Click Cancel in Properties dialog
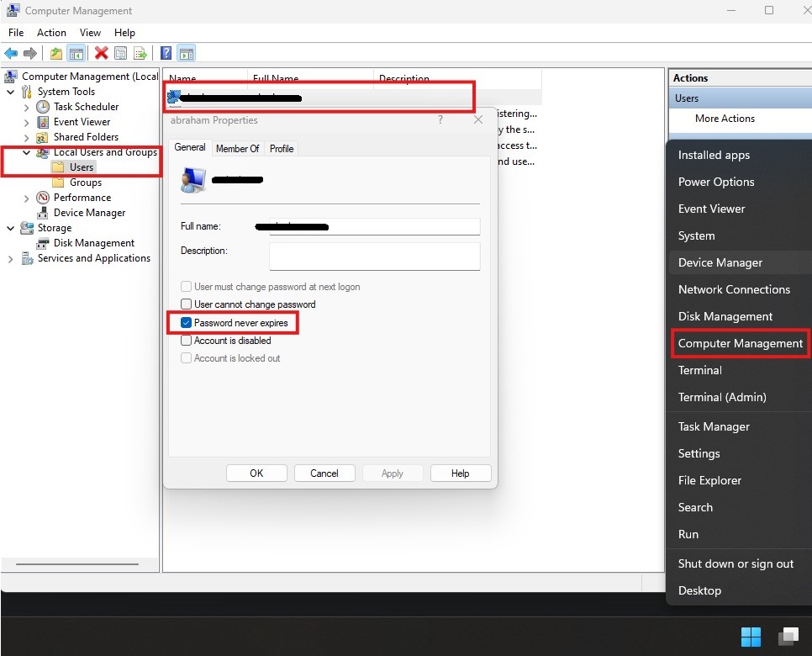 (x=324, y=473)
